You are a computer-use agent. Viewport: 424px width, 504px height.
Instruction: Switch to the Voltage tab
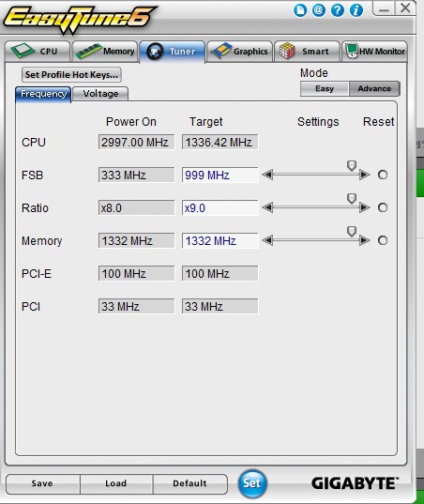(100, 94)
